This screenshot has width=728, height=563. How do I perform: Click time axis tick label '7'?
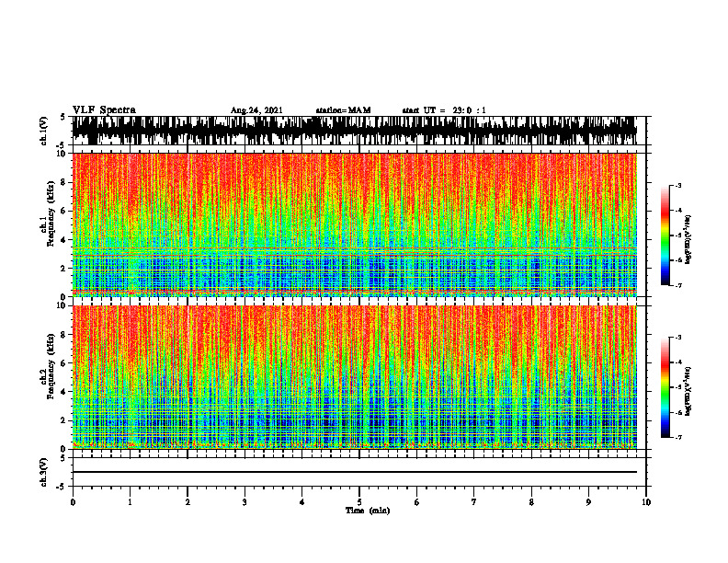click(474, 502)
